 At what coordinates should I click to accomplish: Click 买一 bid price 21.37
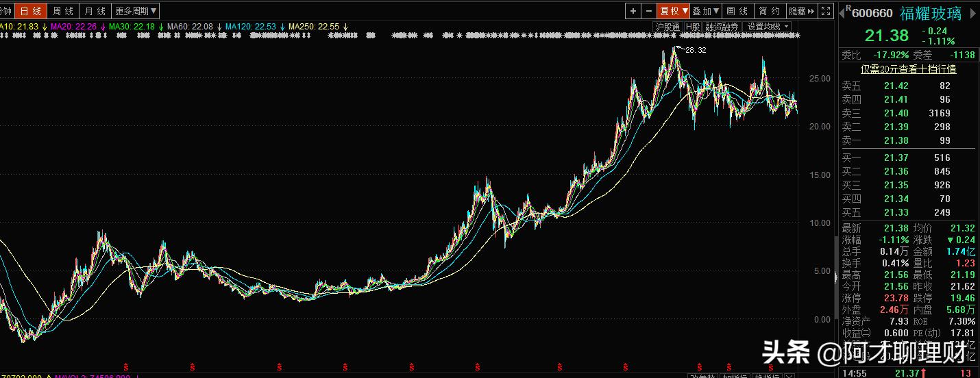pos(896,157)
